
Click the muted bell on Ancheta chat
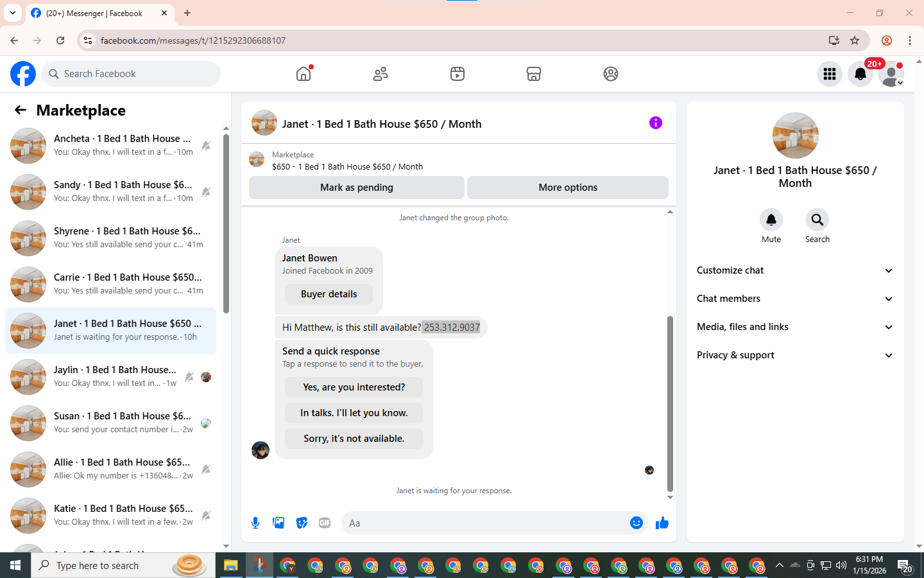coord(206,146)
